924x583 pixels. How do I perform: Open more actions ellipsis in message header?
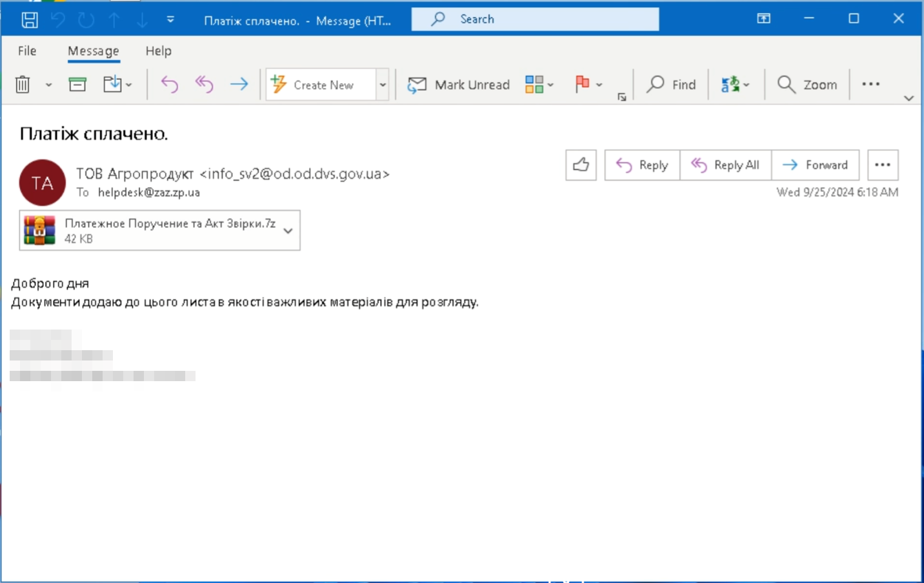click(x=882, y=165)
